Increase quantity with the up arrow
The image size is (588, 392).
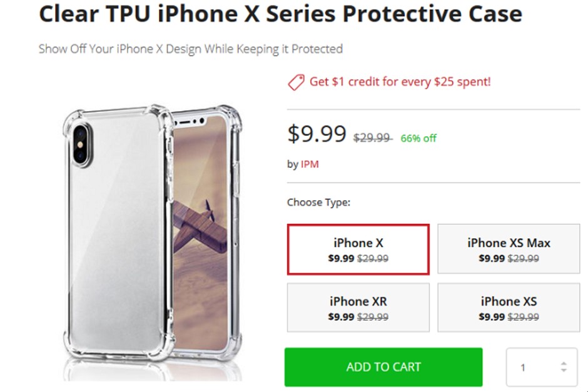click(564, 363)
